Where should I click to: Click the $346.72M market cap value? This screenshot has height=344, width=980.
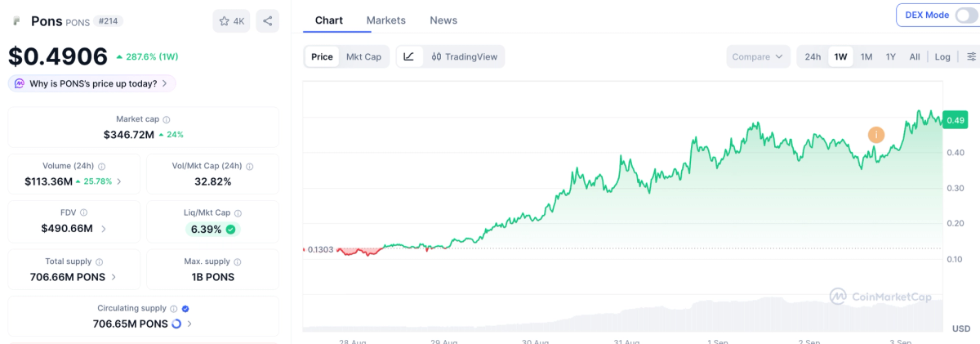(x=129, y=134)
